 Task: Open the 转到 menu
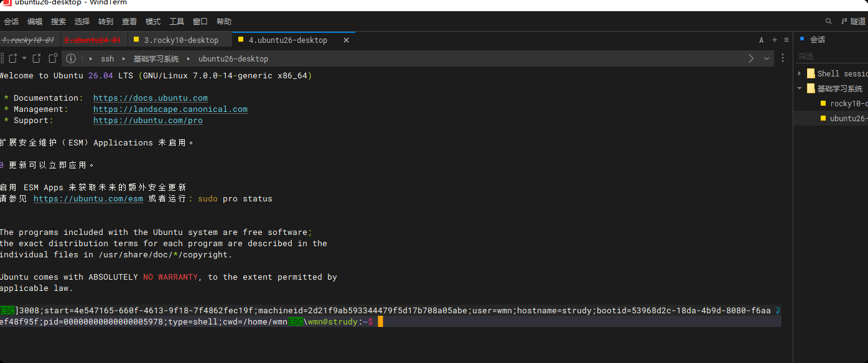[106, 22]
